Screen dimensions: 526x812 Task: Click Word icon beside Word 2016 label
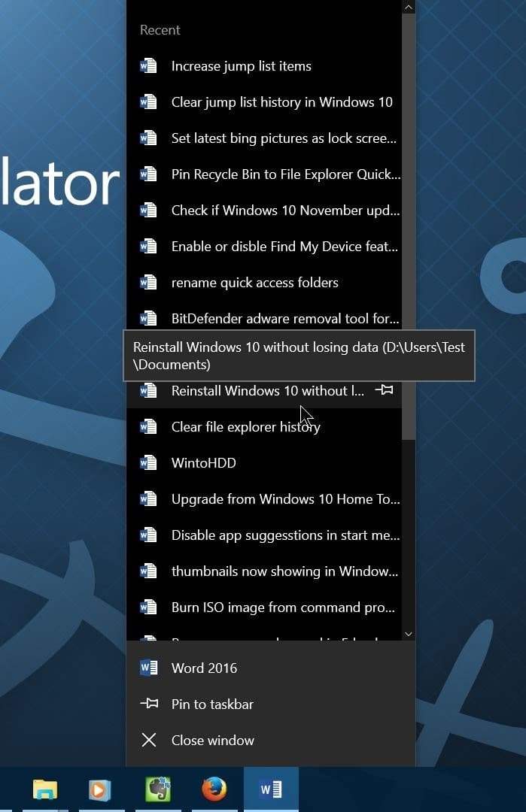[149, 668]
